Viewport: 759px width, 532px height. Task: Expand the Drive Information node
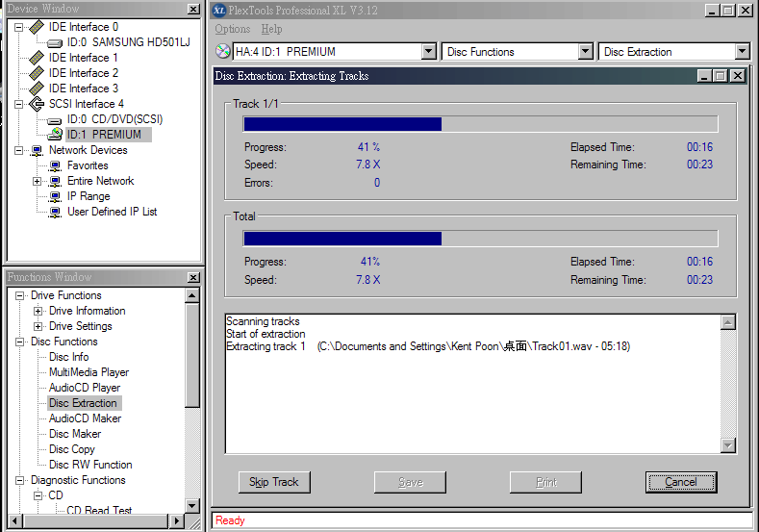coord(38,311)
